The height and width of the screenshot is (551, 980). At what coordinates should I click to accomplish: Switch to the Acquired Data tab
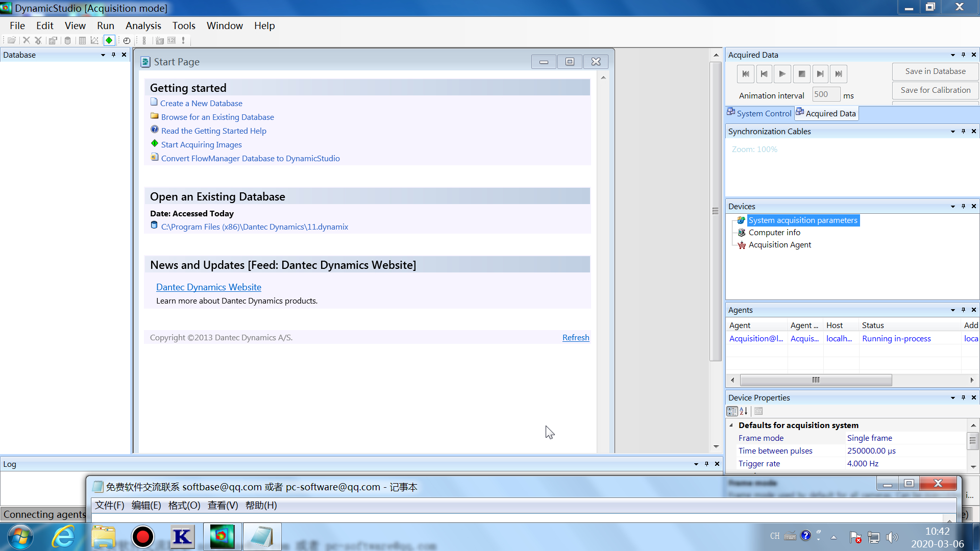click(826, 113)
